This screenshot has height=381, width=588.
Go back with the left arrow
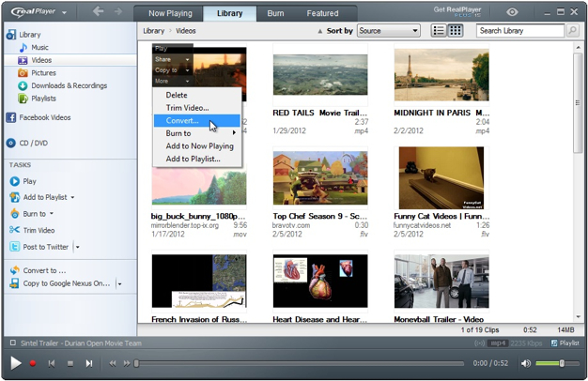pyautogui.click(x=99, y=11)
